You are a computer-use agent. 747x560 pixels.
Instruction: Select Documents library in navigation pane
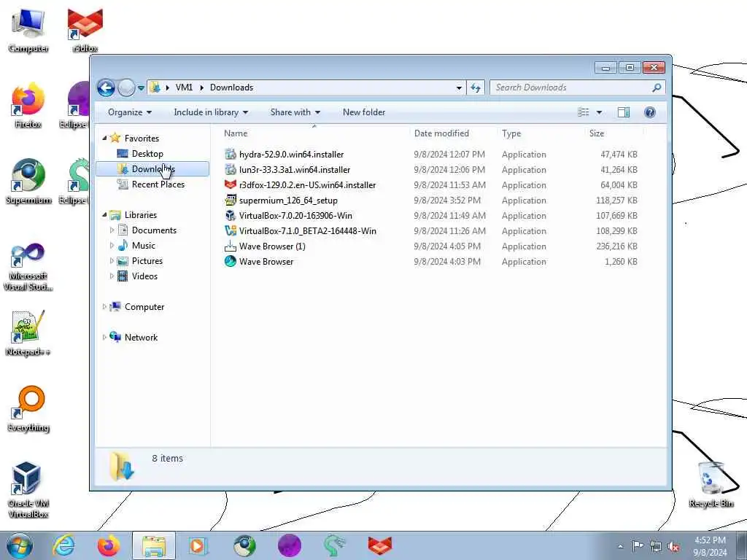[154, 230]
